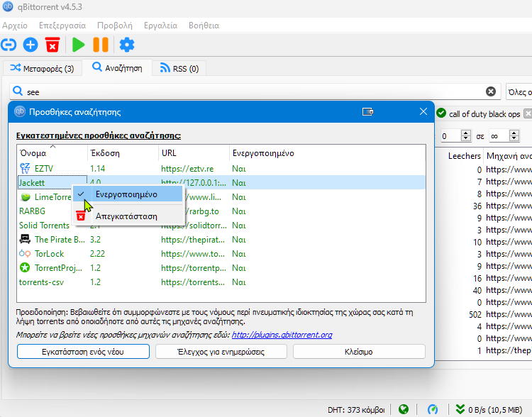This screenshot has width=532, height=417.
Task: Click the green resume play icon
Action: point(78,45)
